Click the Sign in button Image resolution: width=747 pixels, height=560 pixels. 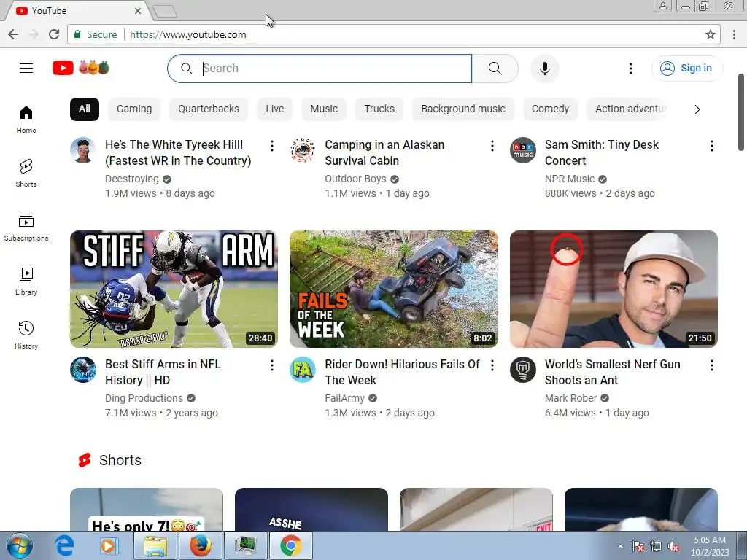point(686,68)
